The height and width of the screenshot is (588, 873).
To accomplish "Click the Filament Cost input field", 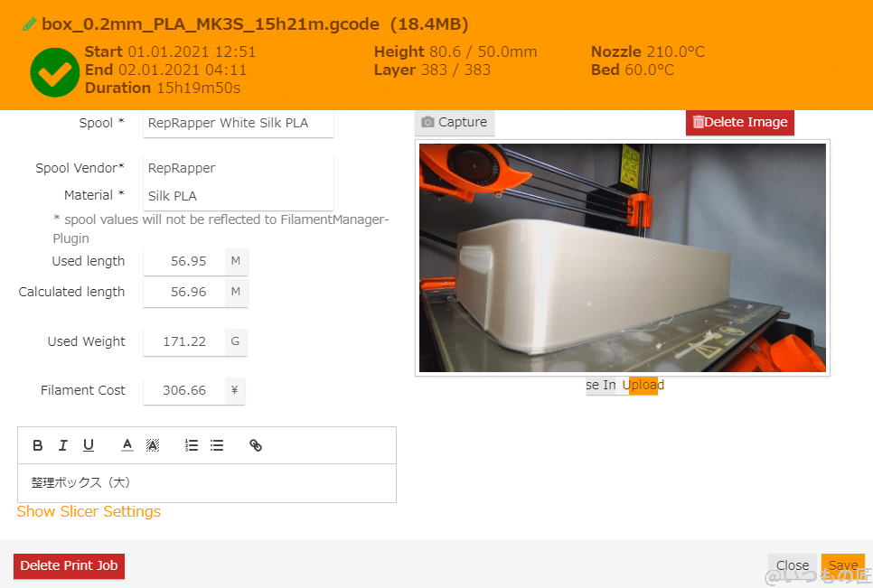I will [x=184, y=390].
